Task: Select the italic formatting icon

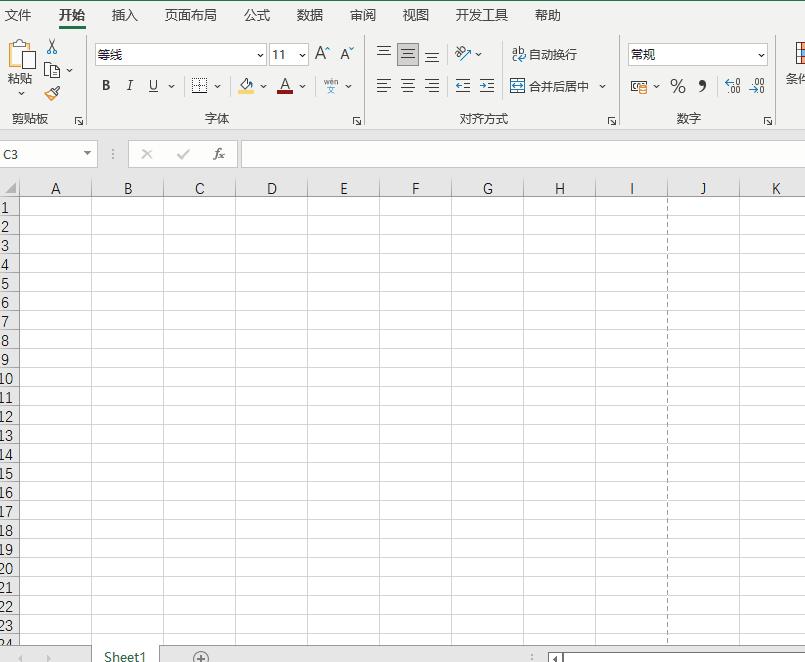Action: click(x=129, y=86)
